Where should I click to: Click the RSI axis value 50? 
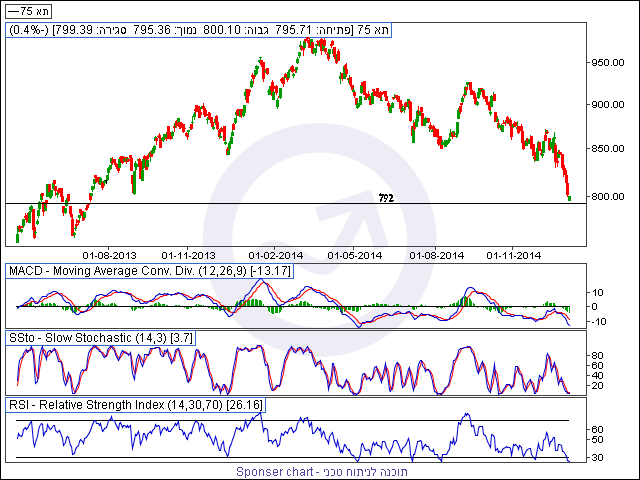tap(597, 440)
